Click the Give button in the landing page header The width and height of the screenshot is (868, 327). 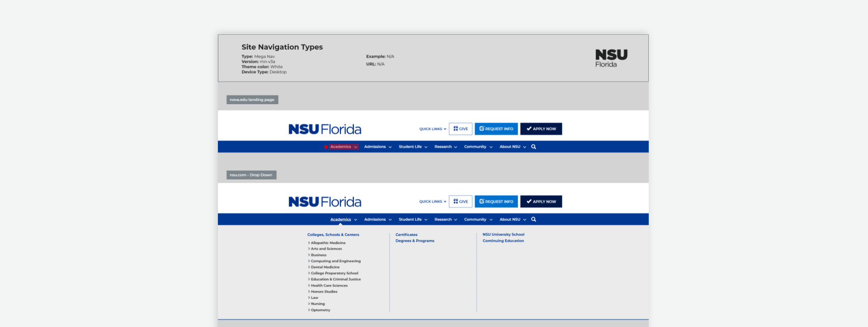tap(461, 129)
